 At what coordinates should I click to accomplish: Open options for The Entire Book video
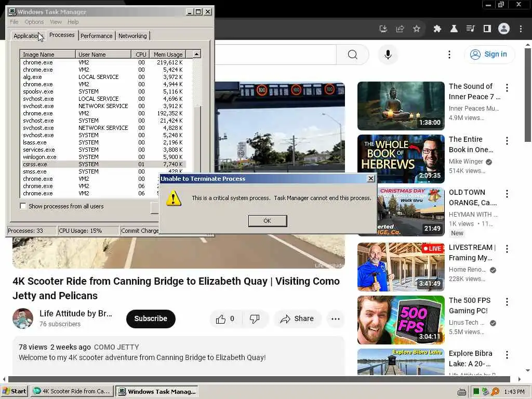click(x=507, y=141)
